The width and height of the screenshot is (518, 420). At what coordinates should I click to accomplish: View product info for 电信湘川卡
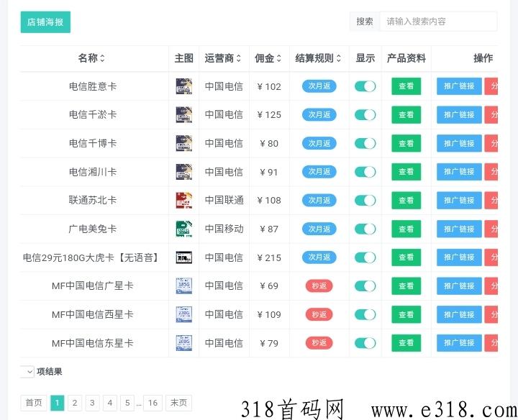pyautogui.click(x=406, y=172)
